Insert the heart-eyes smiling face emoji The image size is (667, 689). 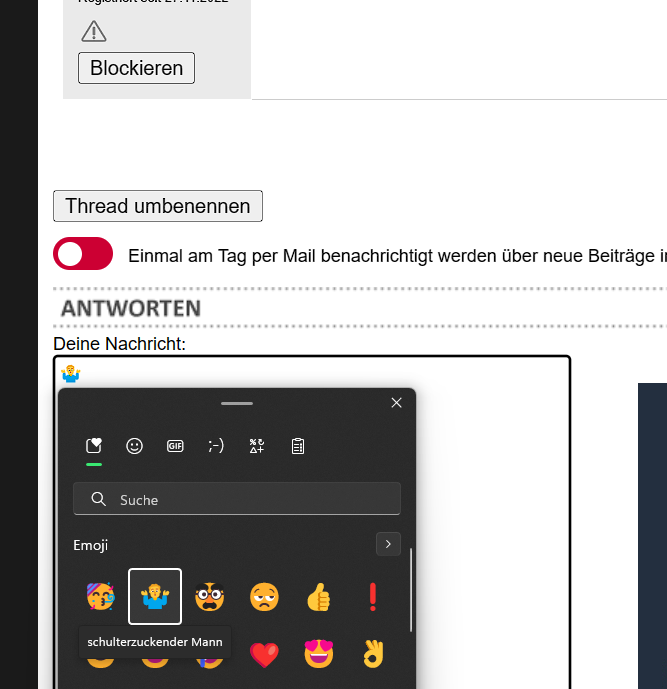click(x=319, y=654)
